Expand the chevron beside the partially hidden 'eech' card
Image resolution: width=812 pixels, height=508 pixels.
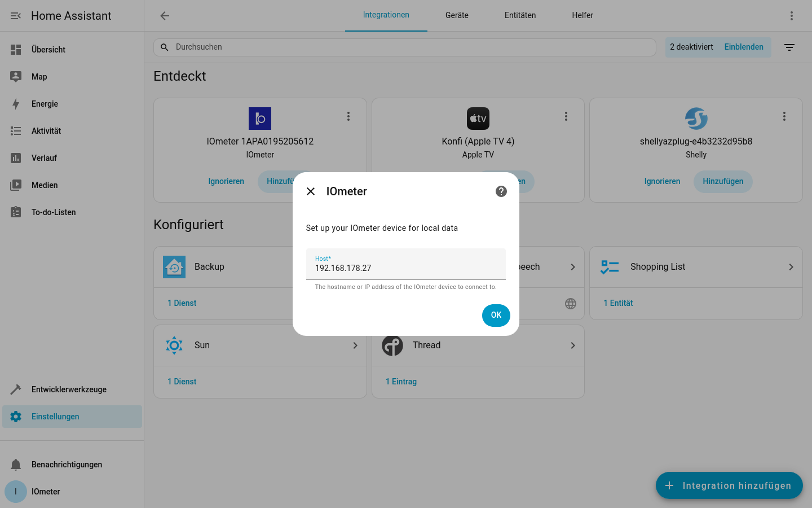click(x=573, y=267)
